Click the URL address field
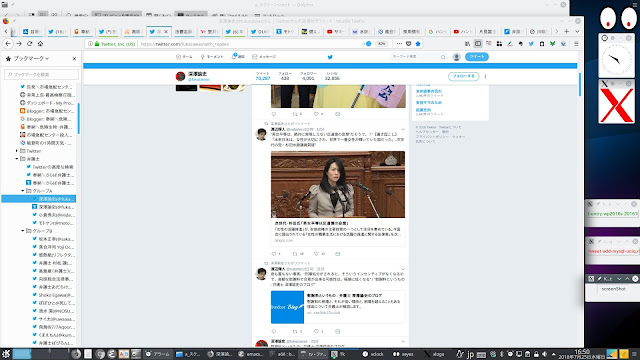The width and height of the screenshot is (640, 360). click(x=249, y=44)
